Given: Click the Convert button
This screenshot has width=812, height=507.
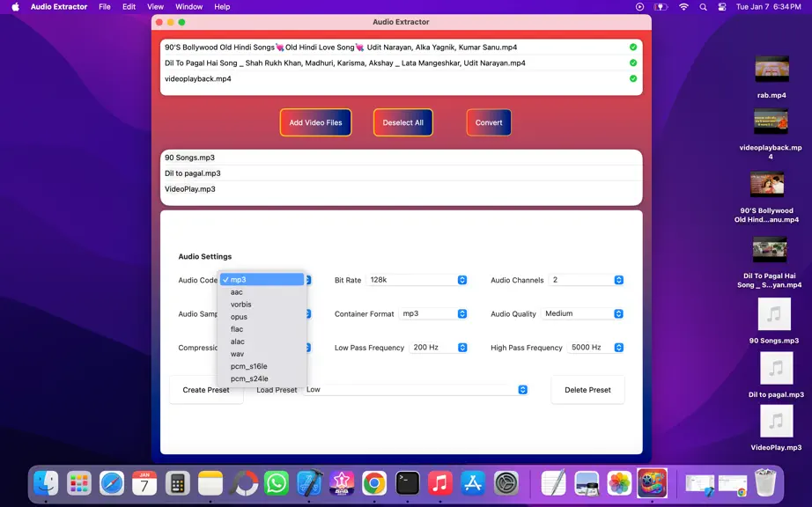Looking at the screenshot, I should coord(489,122).
